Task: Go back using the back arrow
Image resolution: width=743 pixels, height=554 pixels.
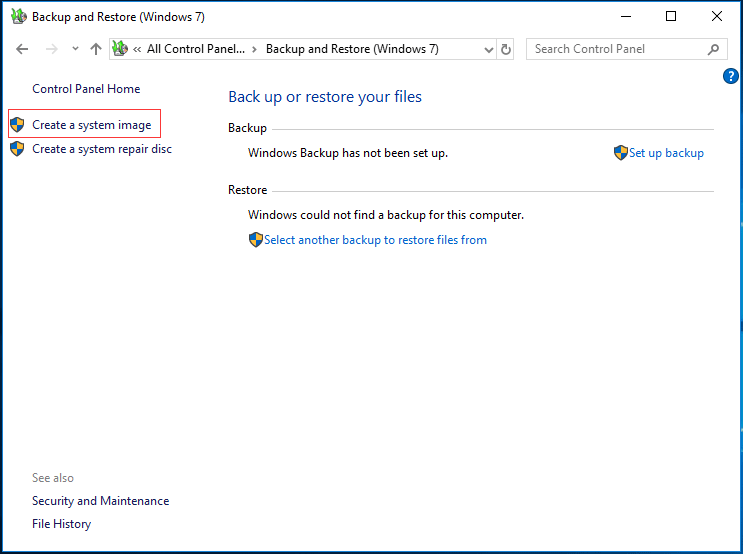Action: click(x=22, y=49)
